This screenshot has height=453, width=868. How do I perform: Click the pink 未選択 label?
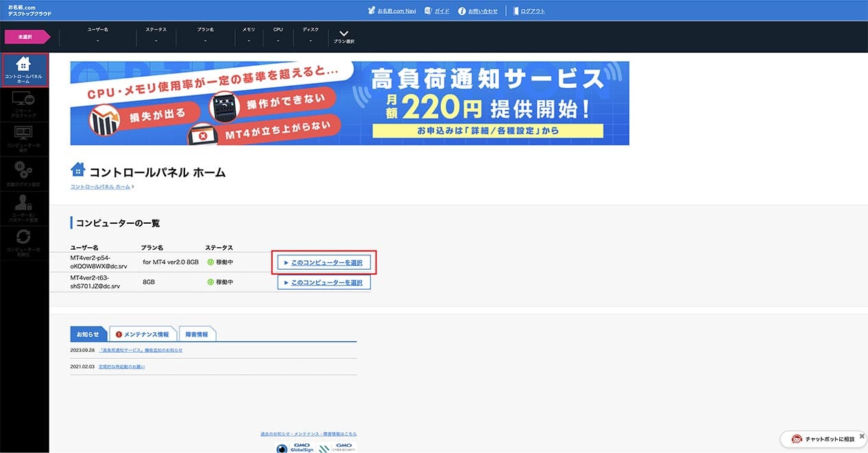click(27, 36)
